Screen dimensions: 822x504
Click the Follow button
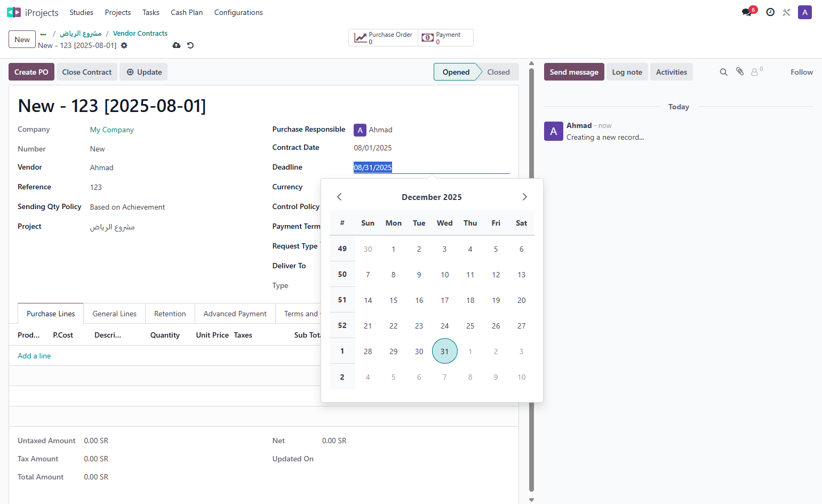pyautogui.click(x=801, y=72)
